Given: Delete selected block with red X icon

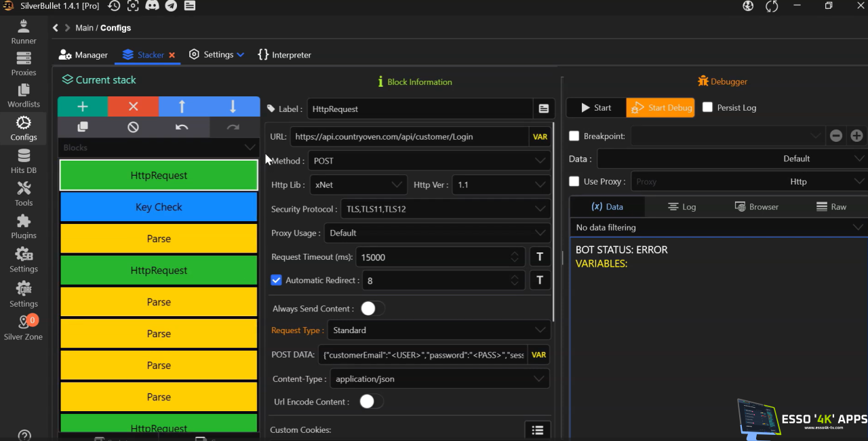Looking at the screenshot, I should click(133, 107).
